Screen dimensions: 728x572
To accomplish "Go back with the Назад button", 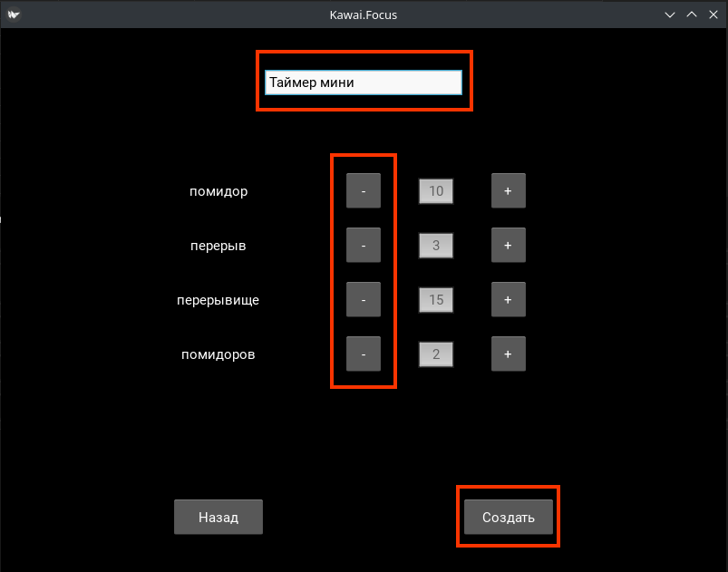I will pyautogui.click(x=218, y=518).
